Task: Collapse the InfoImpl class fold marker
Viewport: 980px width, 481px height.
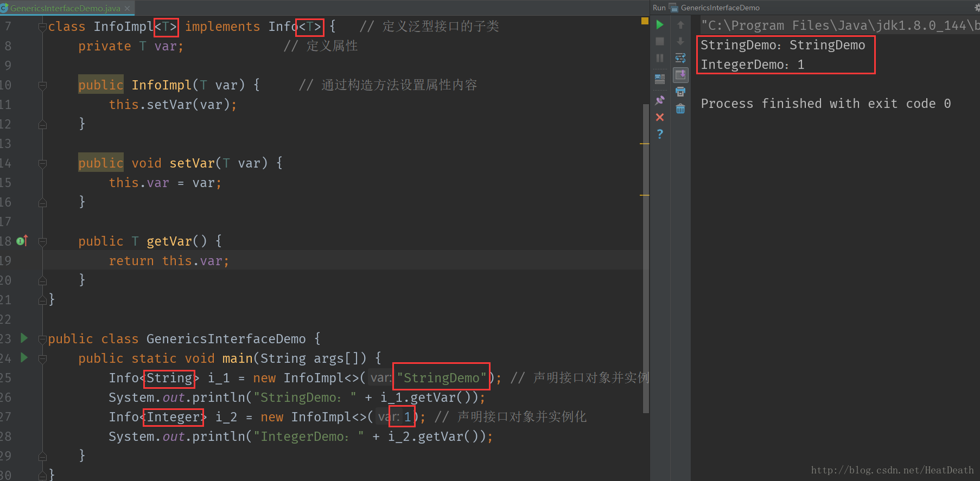Action: coord(42,27)
